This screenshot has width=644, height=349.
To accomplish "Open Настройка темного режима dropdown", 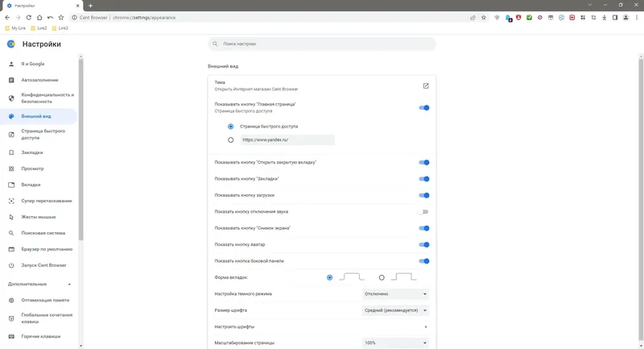I will (x=395, y=294).
